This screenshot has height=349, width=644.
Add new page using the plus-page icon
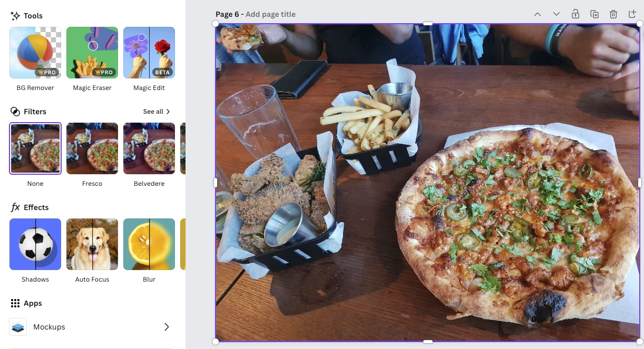click(632, 14)
